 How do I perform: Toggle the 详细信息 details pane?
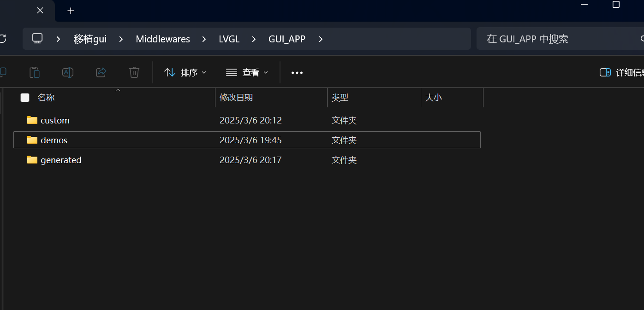click(x=605, y=72)
